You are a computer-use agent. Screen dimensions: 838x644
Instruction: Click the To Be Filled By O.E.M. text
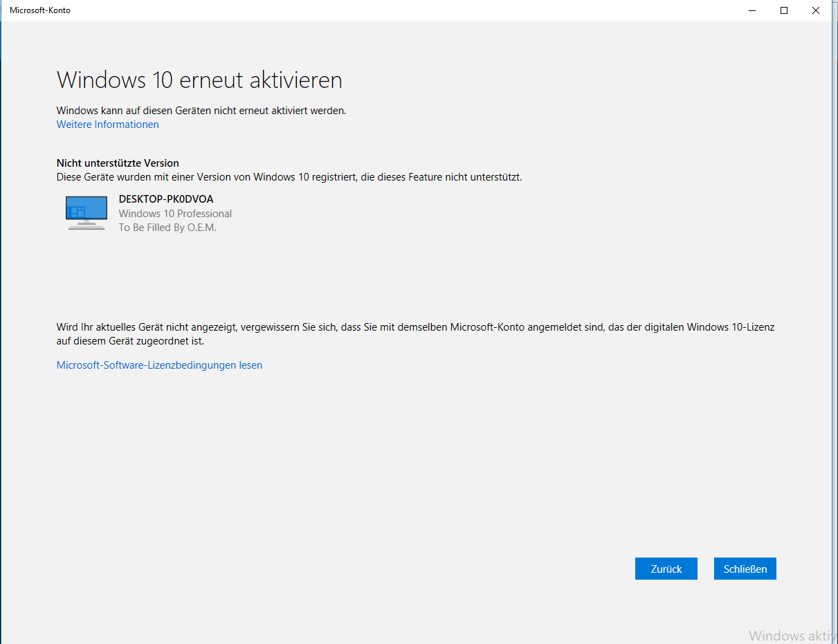167,228
